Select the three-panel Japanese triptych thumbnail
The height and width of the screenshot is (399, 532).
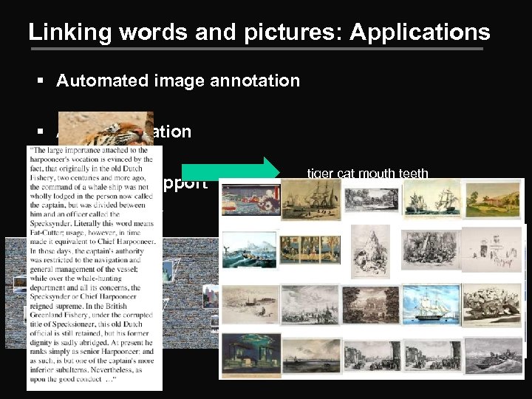310,250
